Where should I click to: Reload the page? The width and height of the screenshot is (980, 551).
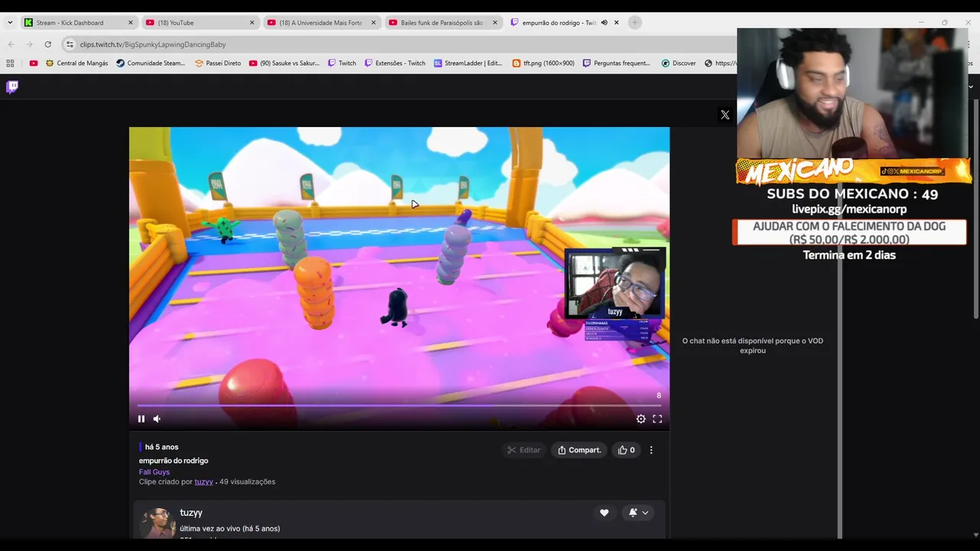click(48, 44)
